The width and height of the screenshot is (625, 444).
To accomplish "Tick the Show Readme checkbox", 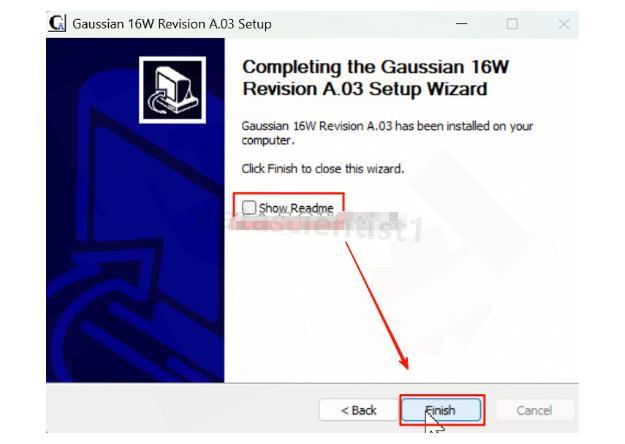I will (249, 207).
